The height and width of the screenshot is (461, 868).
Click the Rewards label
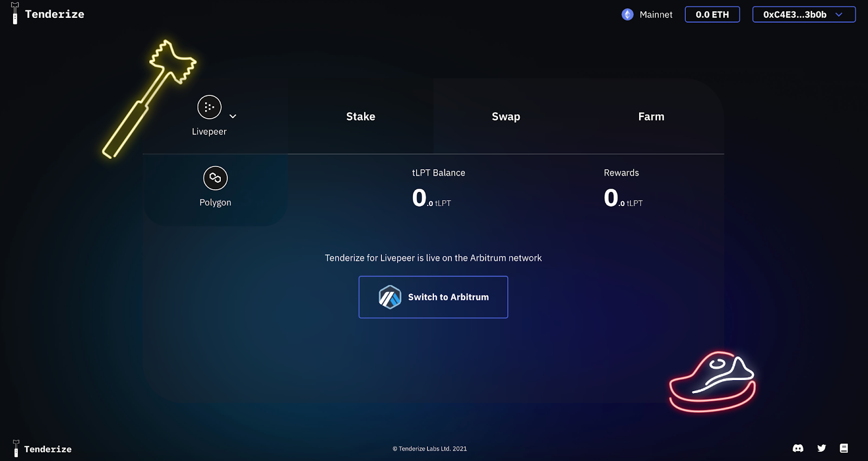621,173
